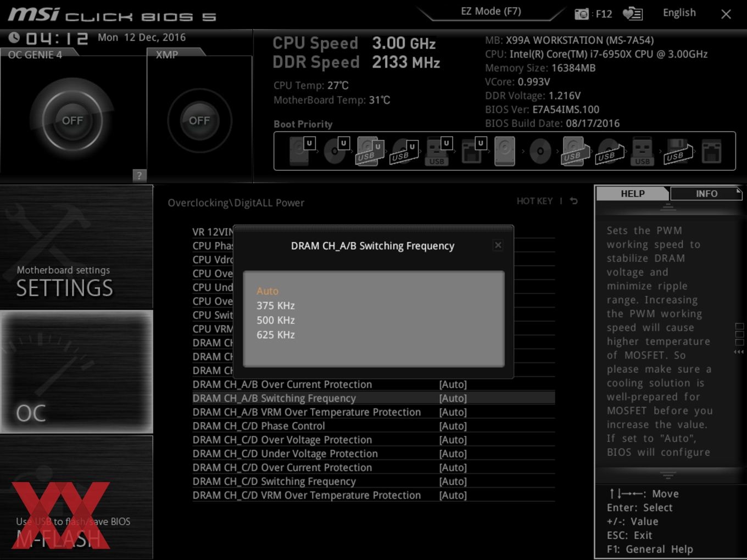Image resolution: width=747 pixels, height=560 pixels.
Task: Select the legacy USB hard disk boot icon
Action: [575, 152]
